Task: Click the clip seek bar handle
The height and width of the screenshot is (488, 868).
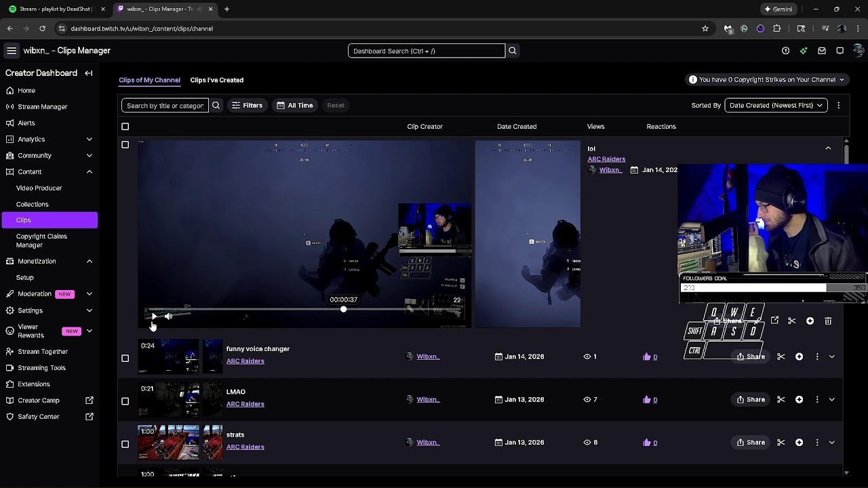Action: [x=344, y=310]
